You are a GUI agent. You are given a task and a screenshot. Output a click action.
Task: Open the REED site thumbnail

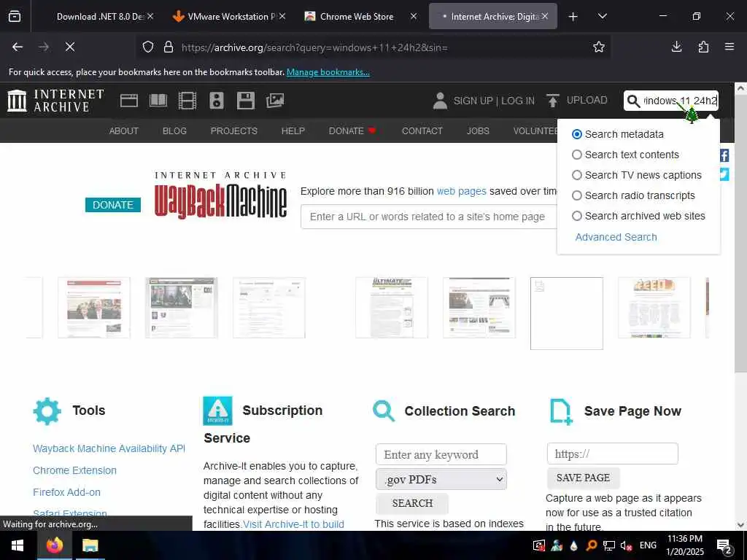coord(654,308)
